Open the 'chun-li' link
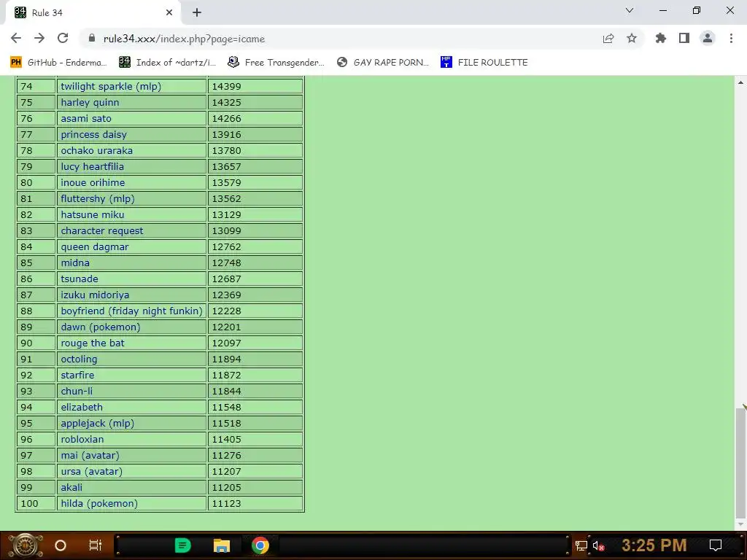 click(76, 391)
